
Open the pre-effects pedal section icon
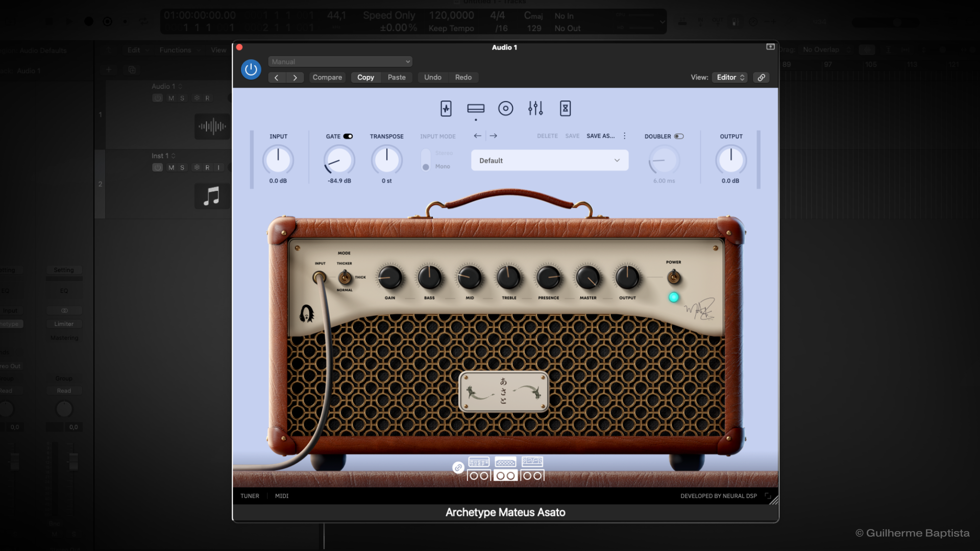pyautogui.click(x=446, y=108)
